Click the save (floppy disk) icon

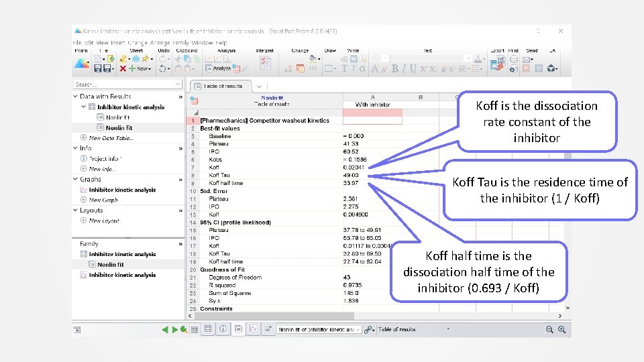point(98,68)
